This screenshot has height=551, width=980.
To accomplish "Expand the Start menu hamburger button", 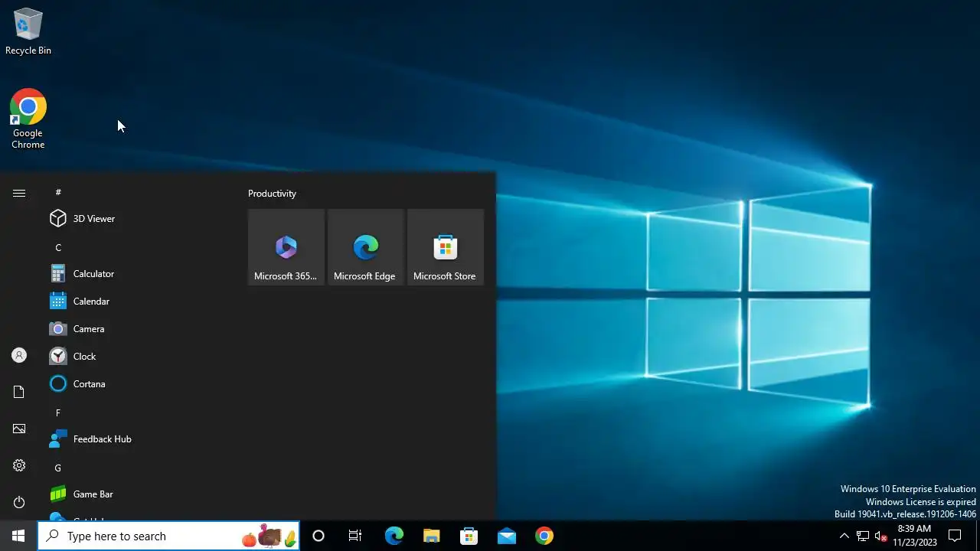I will click(19, 194).
